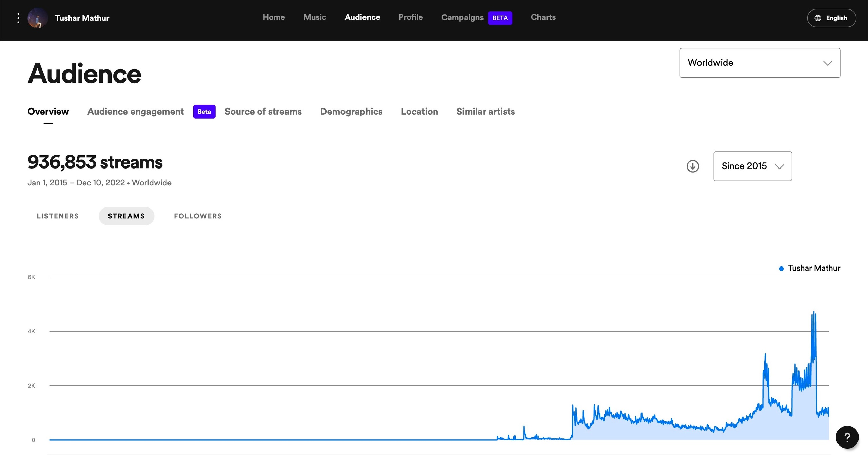Image resolution: width=868 pixels, height=455 pixels.
Task: Expand the Worldwide region dropdown
Action: (x=759, y=63)
